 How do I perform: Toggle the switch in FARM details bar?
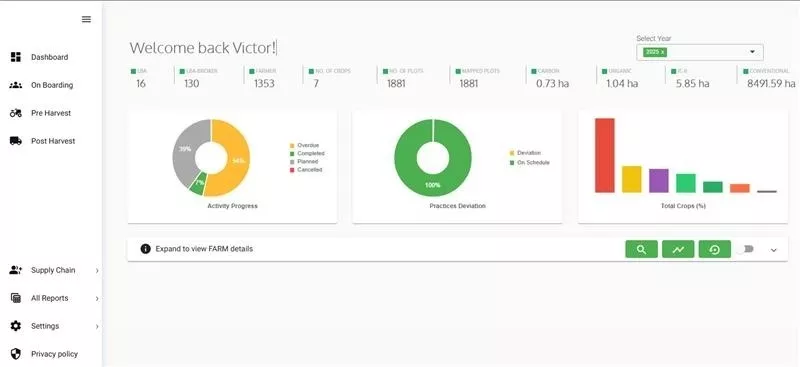tap(745, 249)
